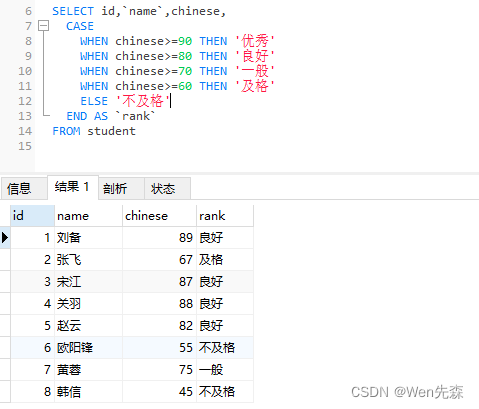
Task: Place cursor after ELSE '不及格' text
Action: (170, 101)
